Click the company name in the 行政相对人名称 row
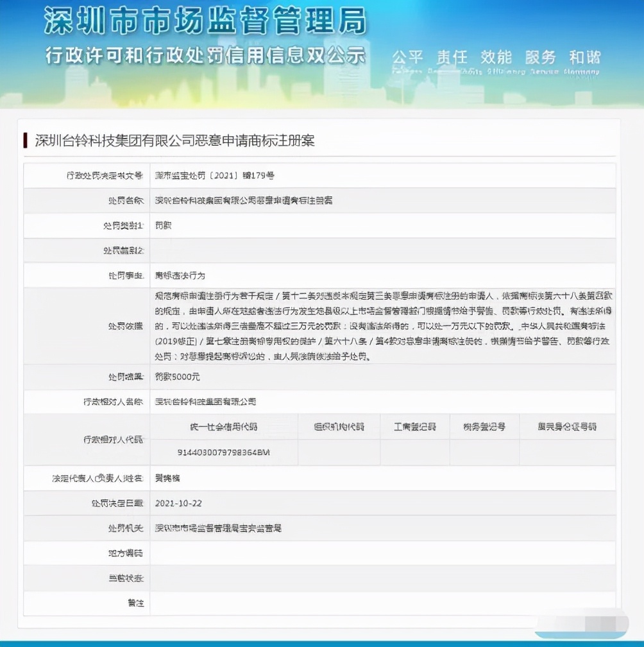The width and height of the screenshot is (644, 647). [x=205, y=402]
